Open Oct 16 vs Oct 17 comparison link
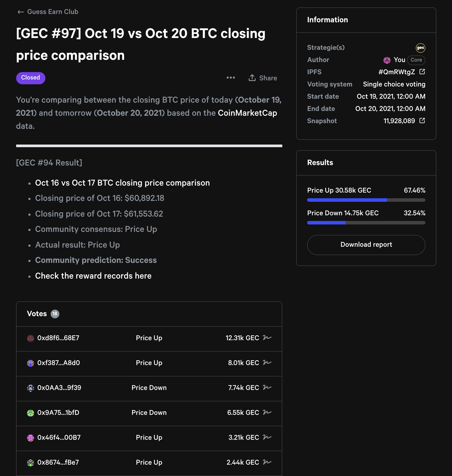452x476 pixels. coord(122,183)
